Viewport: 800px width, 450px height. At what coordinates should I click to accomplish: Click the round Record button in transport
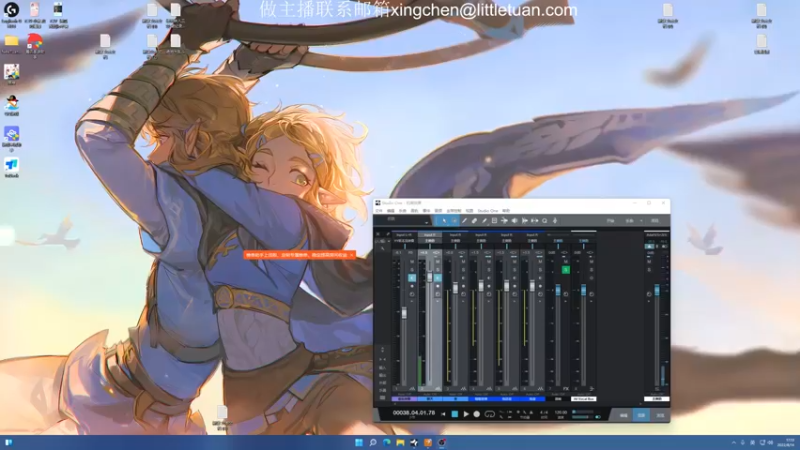(477, 414)
